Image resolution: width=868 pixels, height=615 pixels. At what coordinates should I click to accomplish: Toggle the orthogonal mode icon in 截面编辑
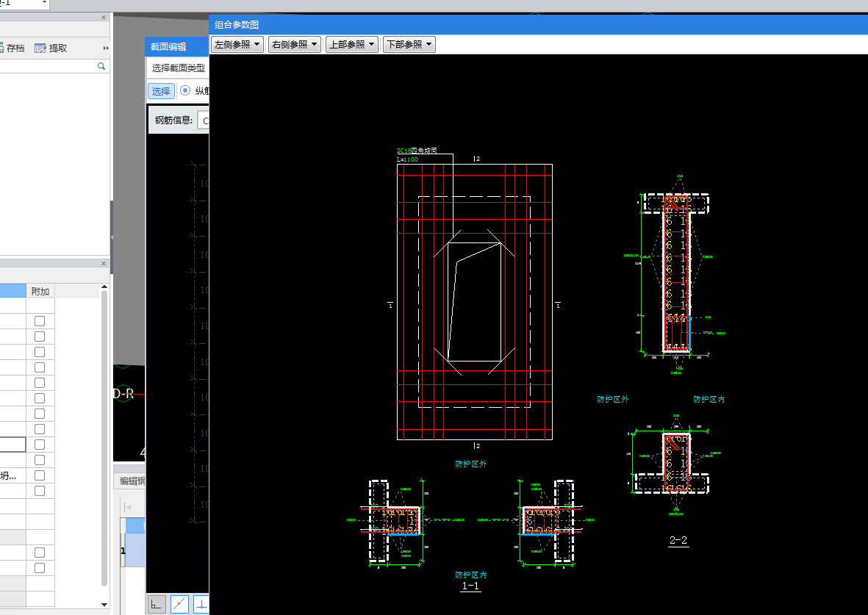157,605
